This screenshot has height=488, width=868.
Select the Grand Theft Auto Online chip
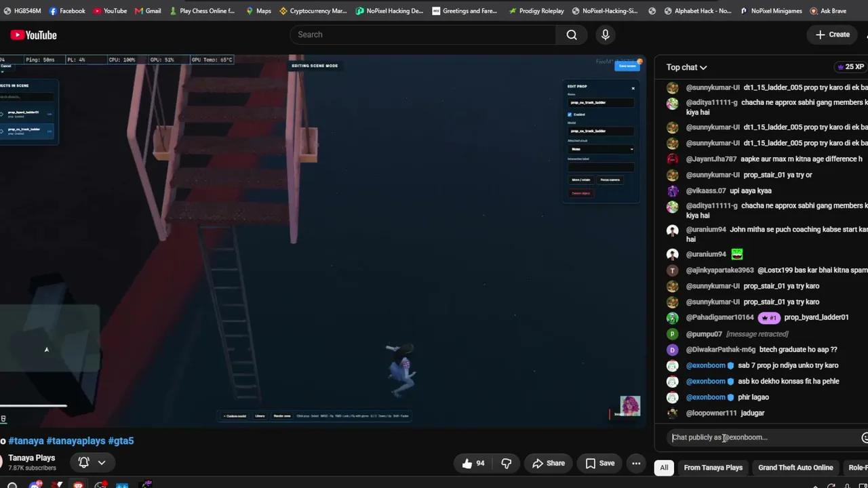(x=795, y=468)
